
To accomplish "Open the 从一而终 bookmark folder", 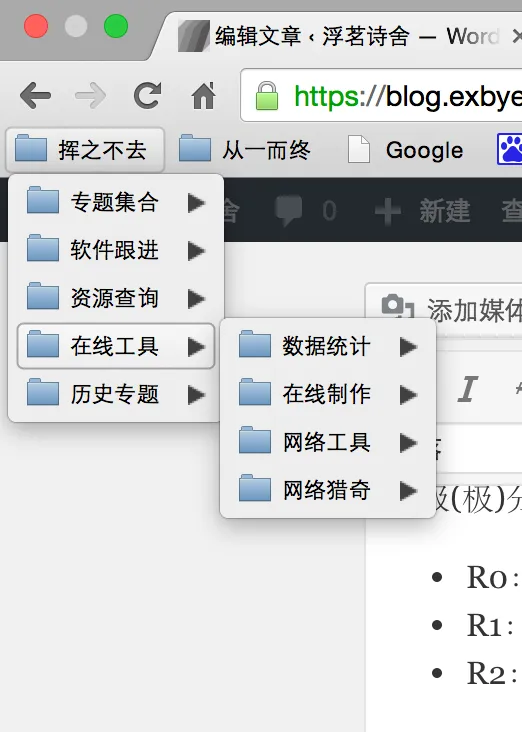I will coord(244,150).
